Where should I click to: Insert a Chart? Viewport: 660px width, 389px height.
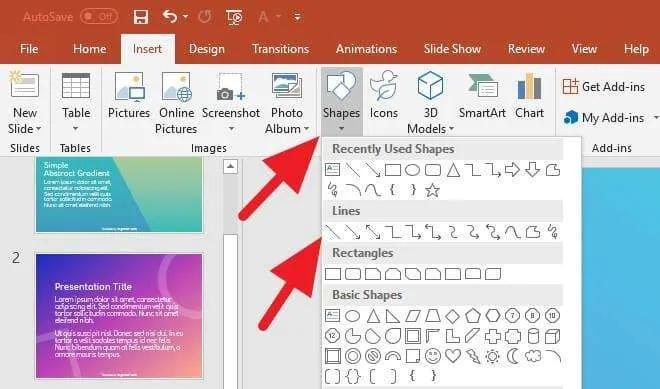click(530, 95)
